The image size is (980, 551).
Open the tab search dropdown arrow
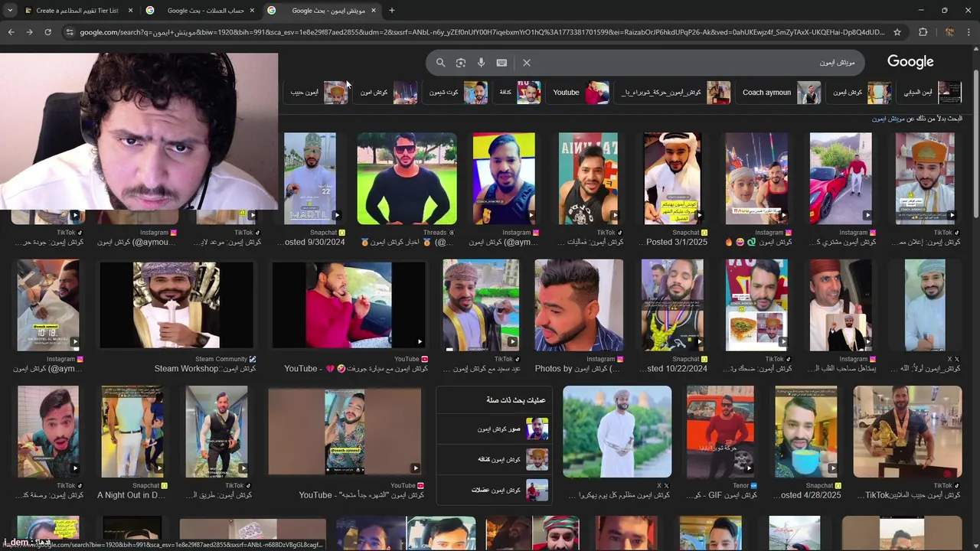coord(10,11)
